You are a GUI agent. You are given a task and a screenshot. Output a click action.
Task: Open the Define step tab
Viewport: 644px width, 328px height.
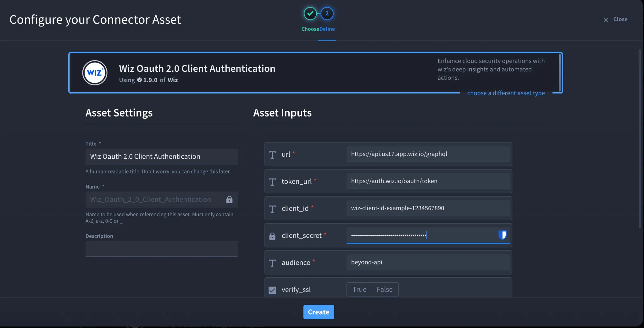point(327,29)
